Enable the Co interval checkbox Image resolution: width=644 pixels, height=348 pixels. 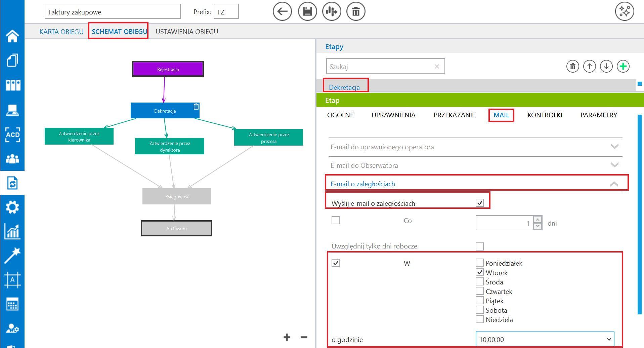336,220
